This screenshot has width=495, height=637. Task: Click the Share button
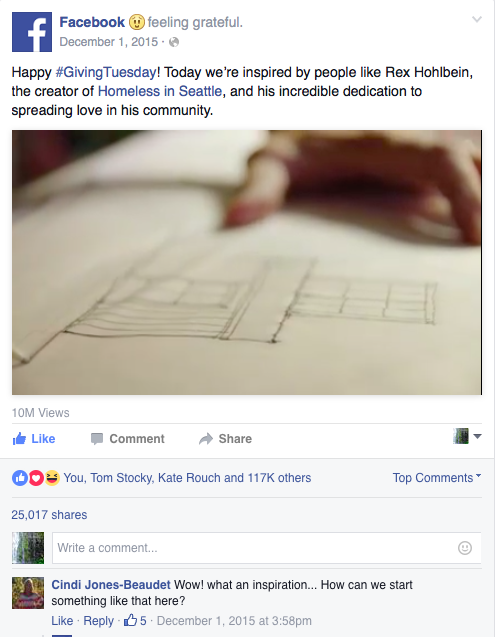226,439
